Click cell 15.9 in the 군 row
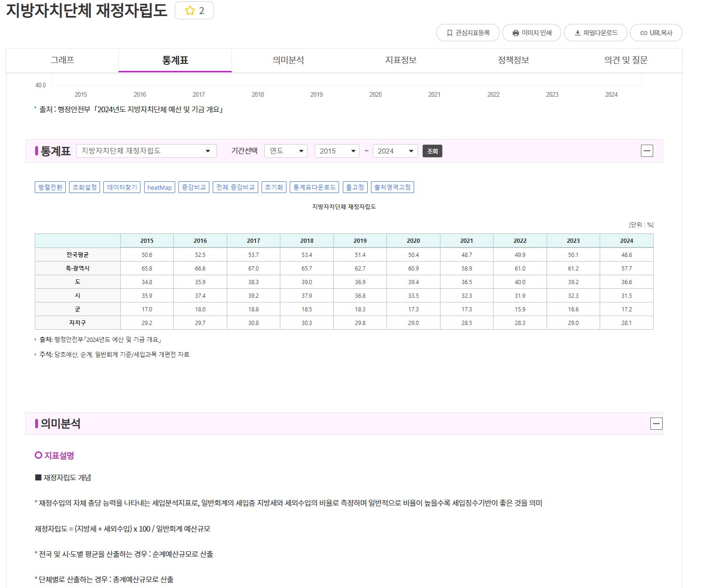This screenshot has width=702, height=588. 520,309
